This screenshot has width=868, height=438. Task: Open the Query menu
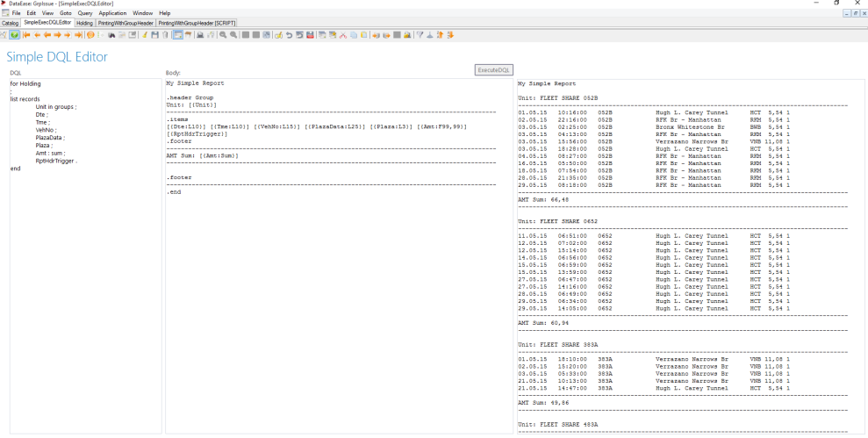(85, 13)
